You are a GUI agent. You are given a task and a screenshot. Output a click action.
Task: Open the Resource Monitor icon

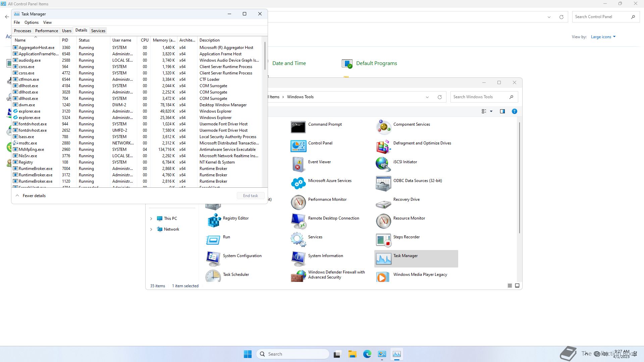383,221
